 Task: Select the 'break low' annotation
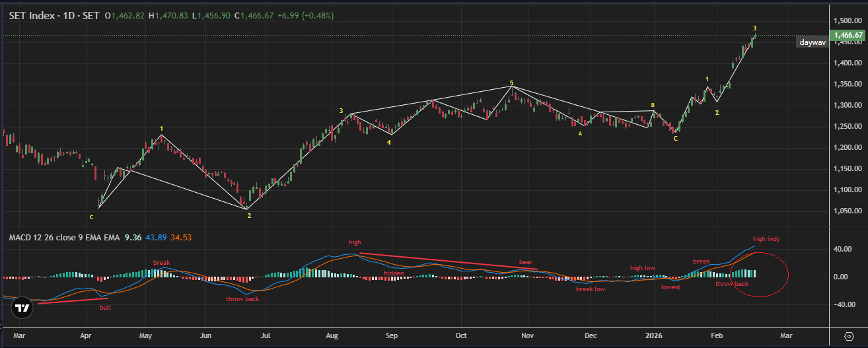(x=591, y=289)
